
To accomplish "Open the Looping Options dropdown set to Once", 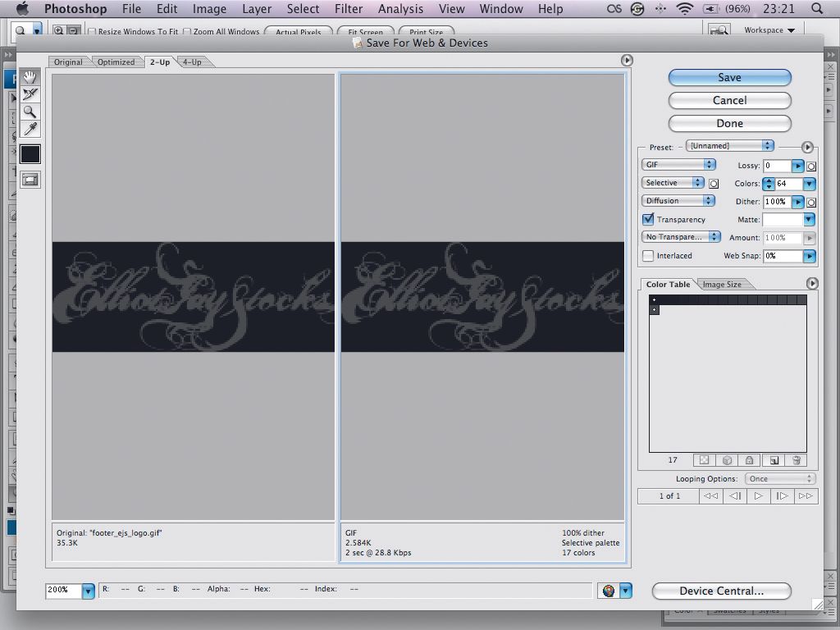I will [778, 478].
